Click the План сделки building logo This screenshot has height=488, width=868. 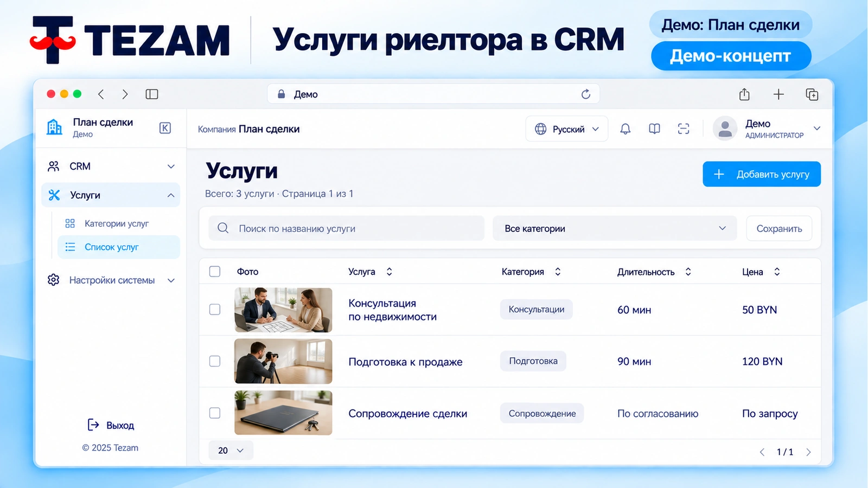point(54,127)
